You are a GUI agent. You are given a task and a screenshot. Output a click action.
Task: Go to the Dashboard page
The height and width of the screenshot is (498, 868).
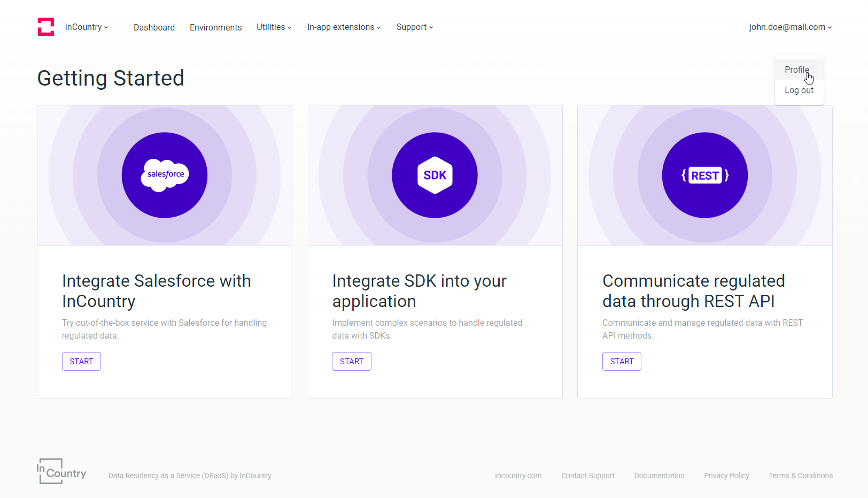(154, 27)
